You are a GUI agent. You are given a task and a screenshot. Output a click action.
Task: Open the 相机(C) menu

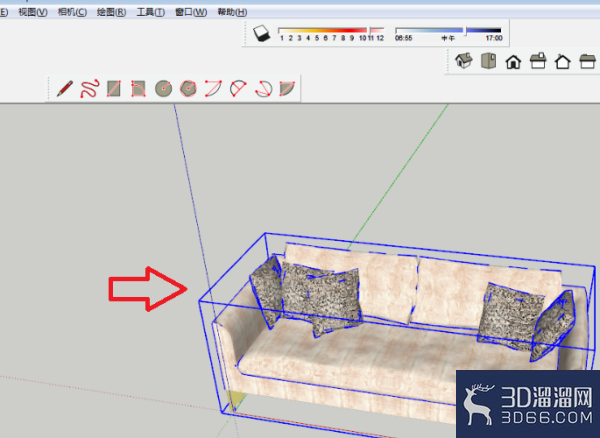[72, 12]
